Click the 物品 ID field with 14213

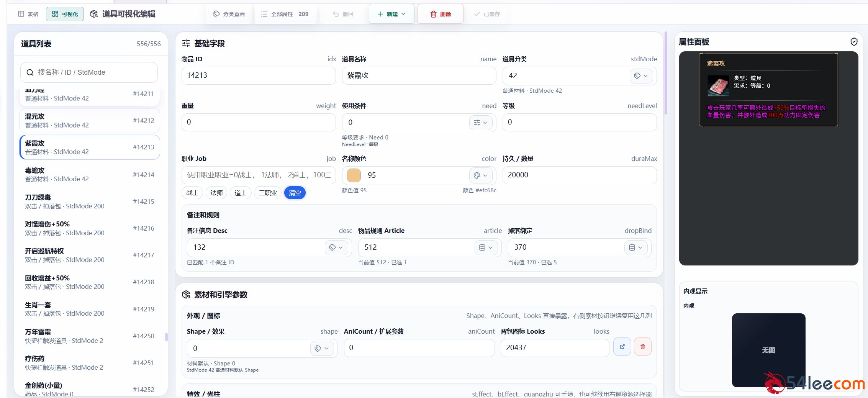(x=259, y=75)
